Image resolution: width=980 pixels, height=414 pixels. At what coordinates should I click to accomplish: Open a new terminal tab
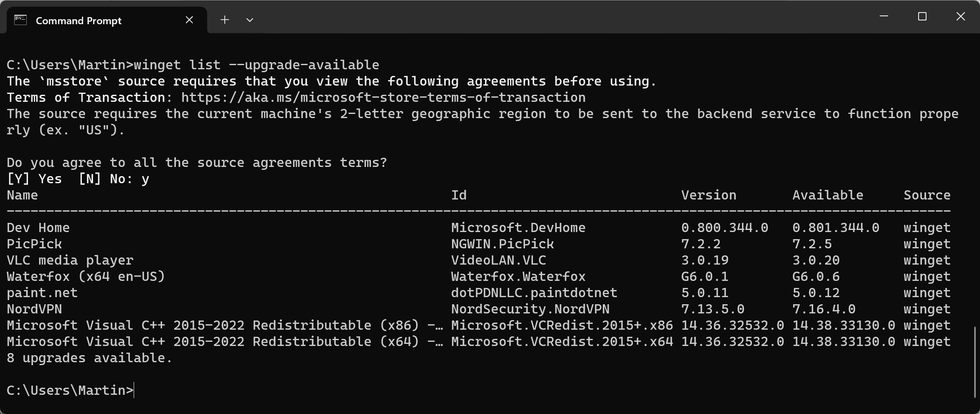(x=225, y=20)
